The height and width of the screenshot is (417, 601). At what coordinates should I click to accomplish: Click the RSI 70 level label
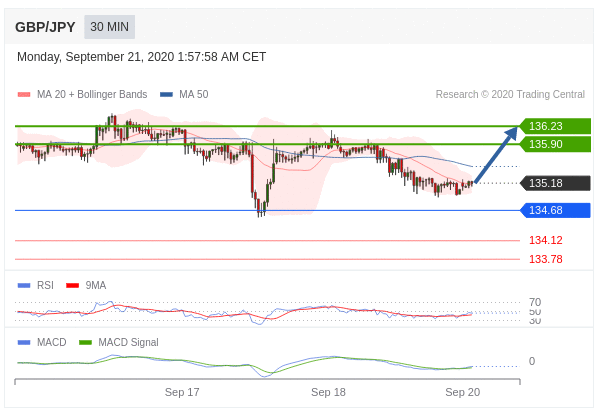point(535,302)
